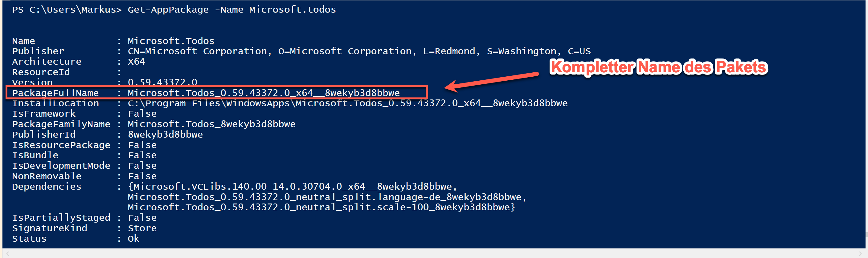Click the Architecture value X64
Viewport: 868px width, 258px height.
tap(136, 62)
